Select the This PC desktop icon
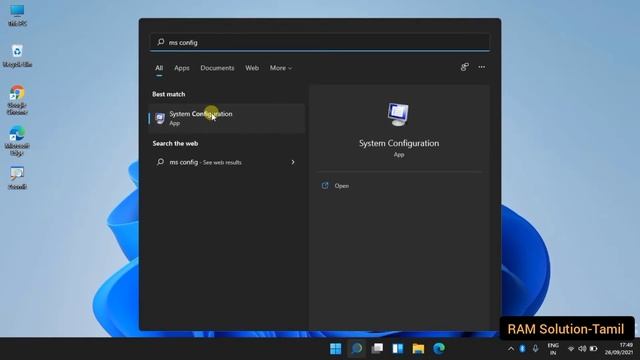The image size is (640, 360). (x=17, y=16)
